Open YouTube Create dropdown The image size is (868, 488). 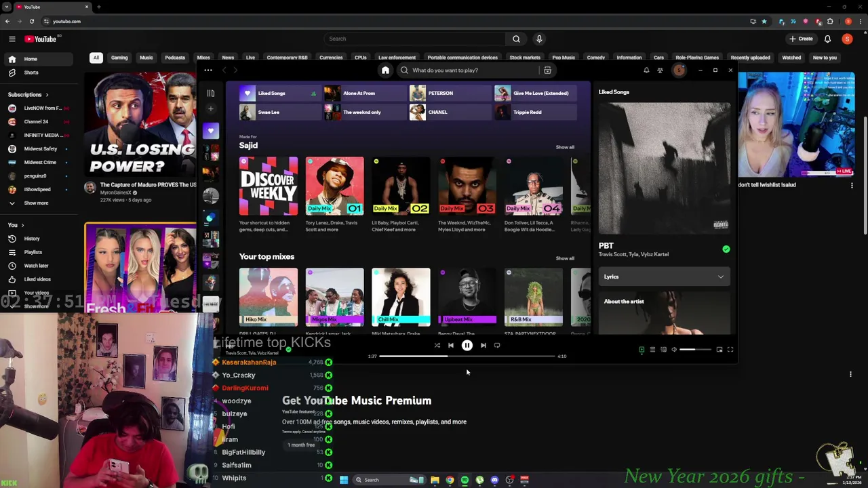[801, 39]
